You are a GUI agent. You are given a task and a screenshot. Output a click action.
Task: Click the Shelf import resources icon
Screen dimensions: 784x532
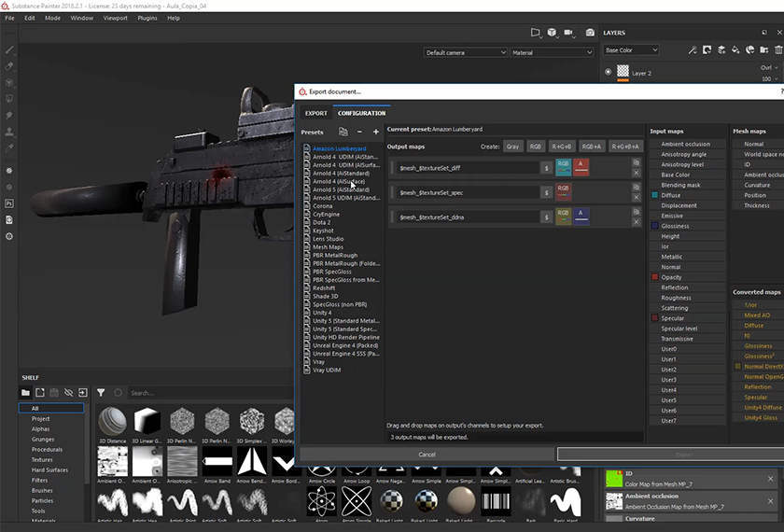click(83, 393)
